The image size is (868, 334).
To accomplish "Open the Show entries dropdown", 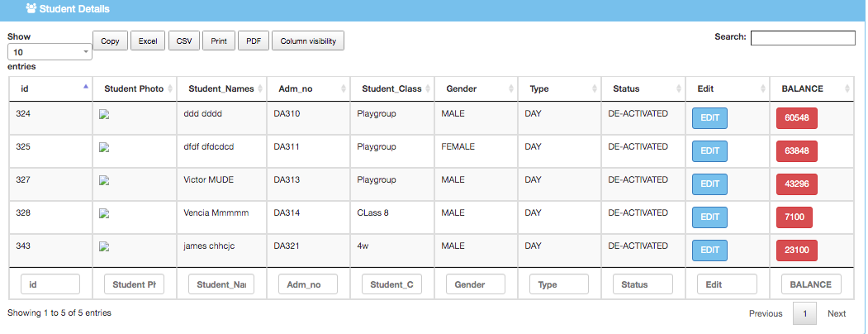I will pyautogui.click(x=50, y=51).
